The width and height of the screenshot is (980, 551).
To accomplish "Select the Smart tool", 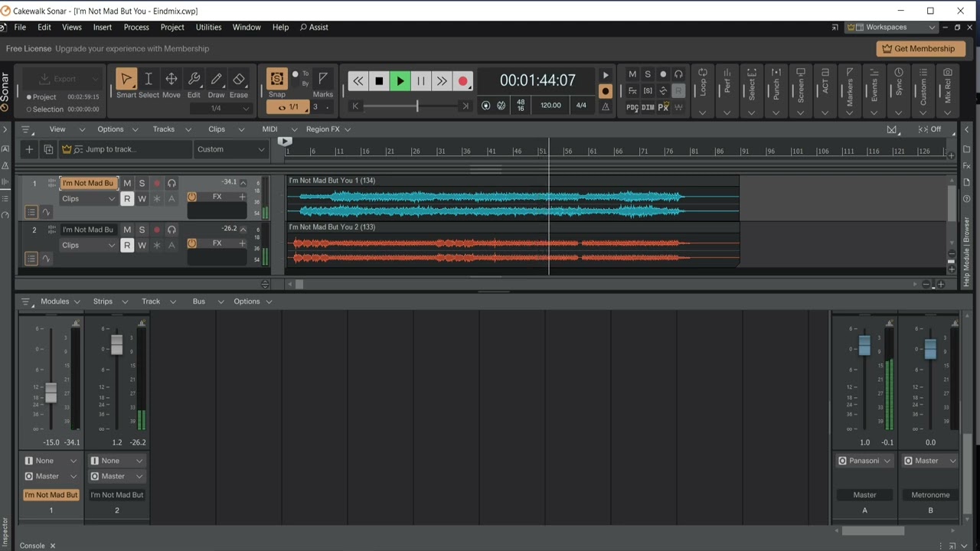I will pos(126,79).
